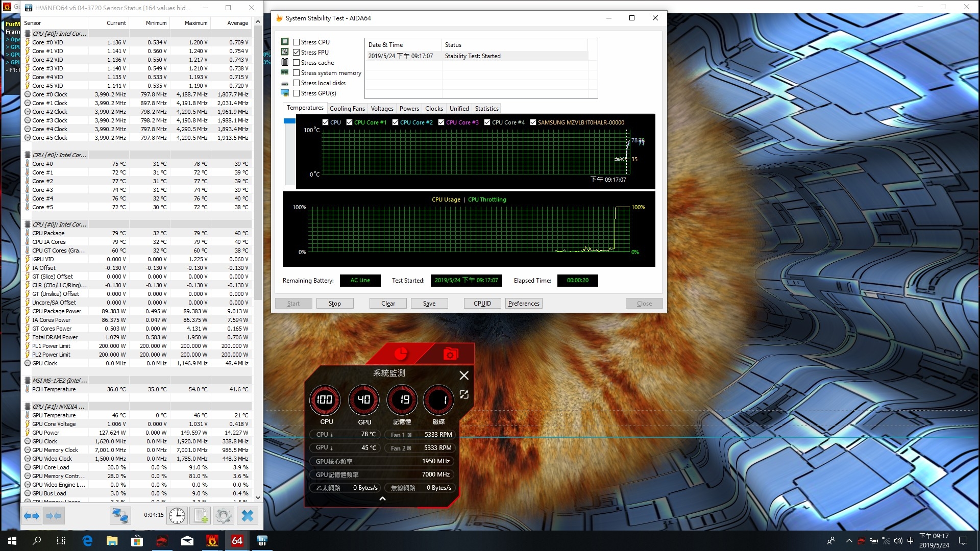Toggle the CPU Core #1 graph checkbox
Viewport: 980px width, 551px height.
click(x=349, y=122)
